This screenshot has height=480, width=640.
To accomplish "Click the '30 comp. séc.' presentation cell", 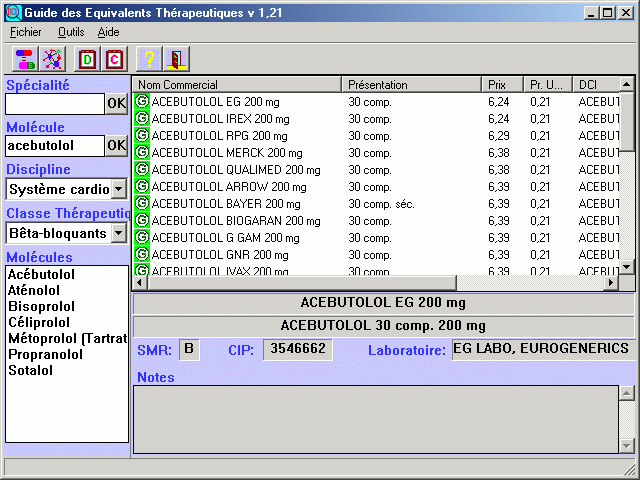I will (x=381, y=204).
